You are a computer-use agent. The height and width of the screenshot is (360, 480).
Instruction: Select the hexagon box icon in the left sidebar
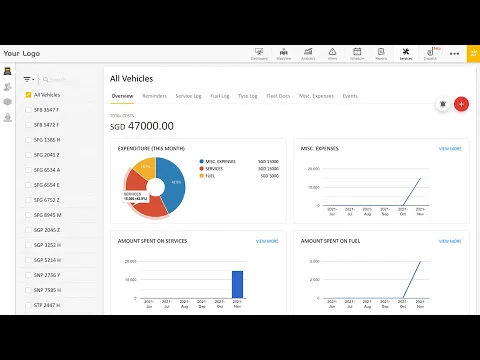click(7, 102)
